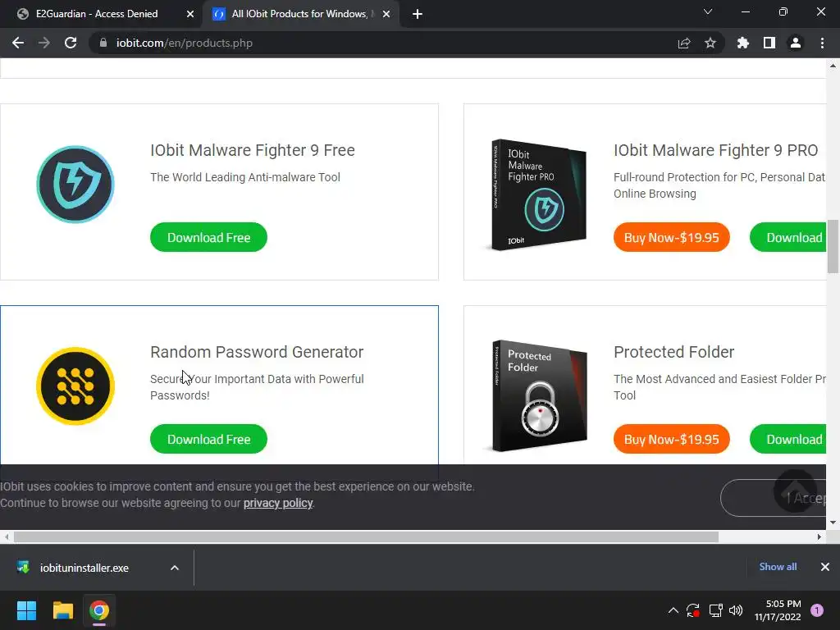The width and height of the screenshot is (840, 630).
Task: Click the vertical scrollbar thumb
Action: click(x=833, y=246)
